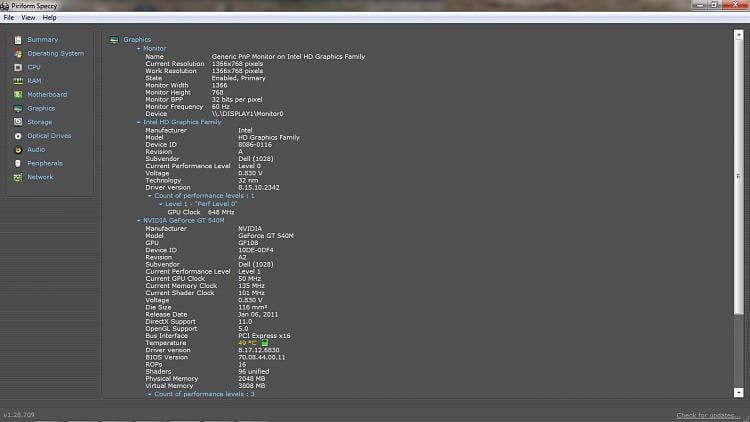
Task: Collapse the Intel HD Graphics Family node
Action: point(139,122)
